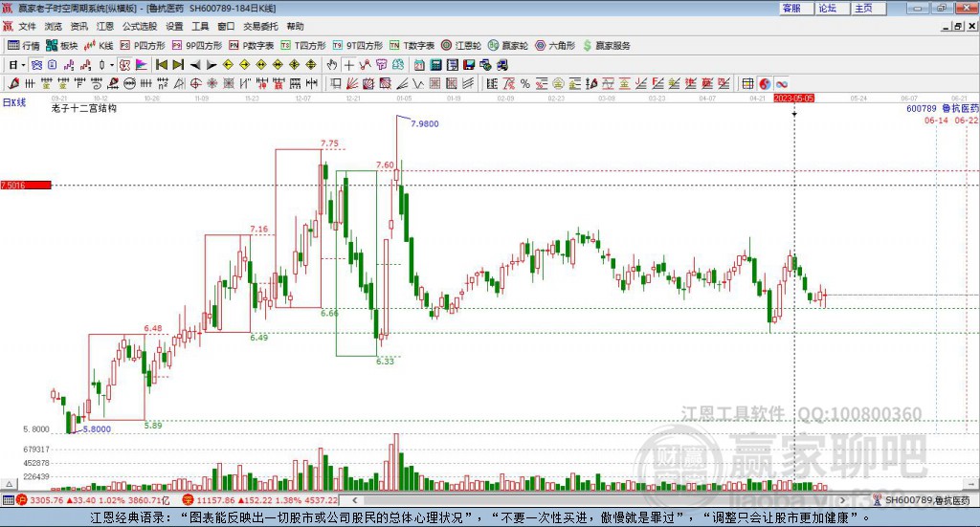Screen dimensions: 980x527
Task: Select the highlighted 2023-05-05 date marker
Action: click(793, 98)
